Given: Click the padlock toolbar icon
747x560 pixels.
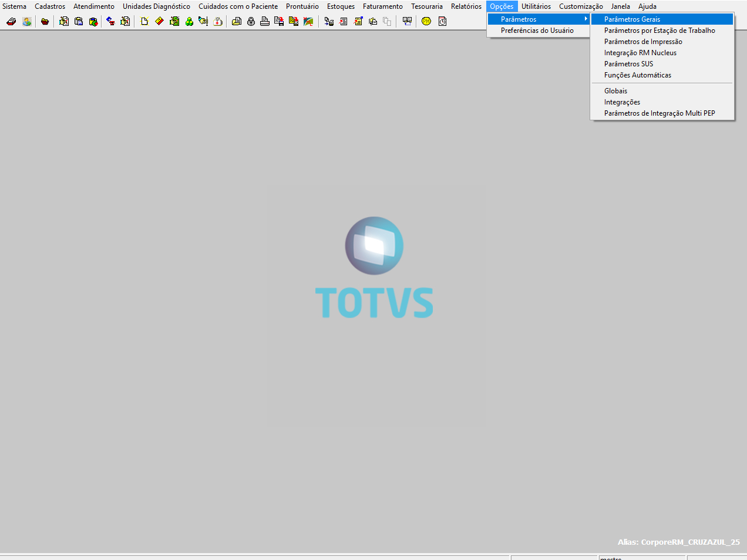Looking at the screenshot, I should coord(251,21).
